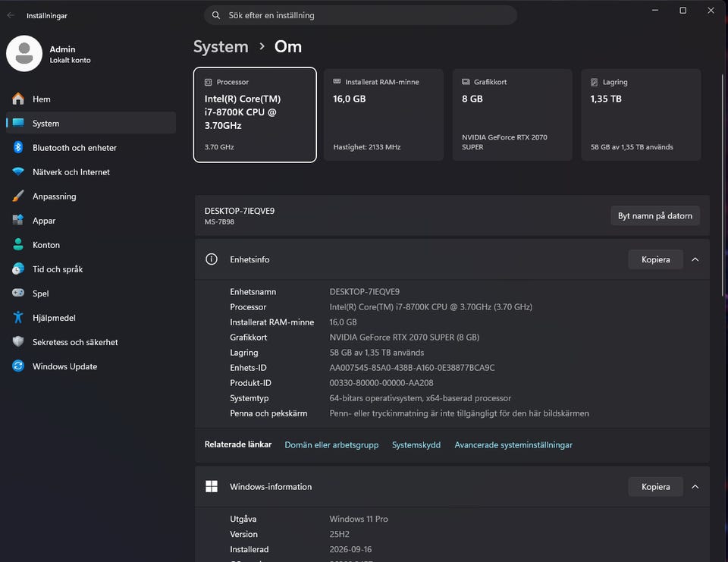Viewport: 728px width, 562px height.
Task: Click the Appar icon in sidebar
Action: click(18, 220)
